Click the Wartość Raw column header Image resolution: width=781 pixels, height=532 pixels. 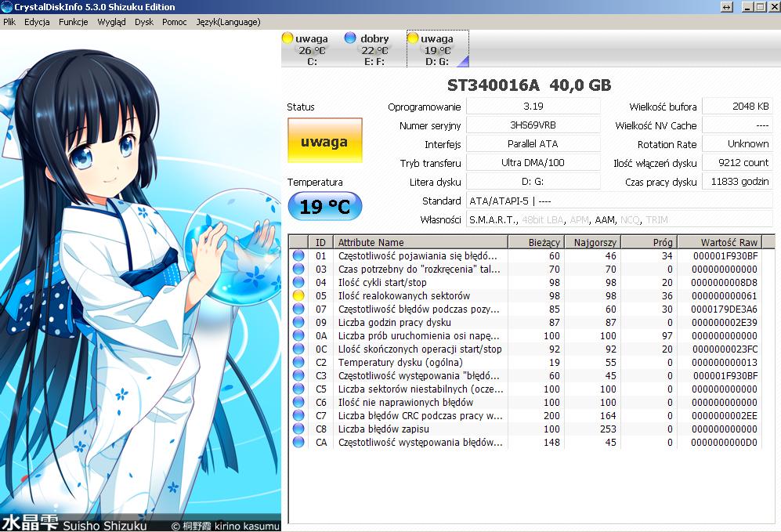[x=719, y=242]
